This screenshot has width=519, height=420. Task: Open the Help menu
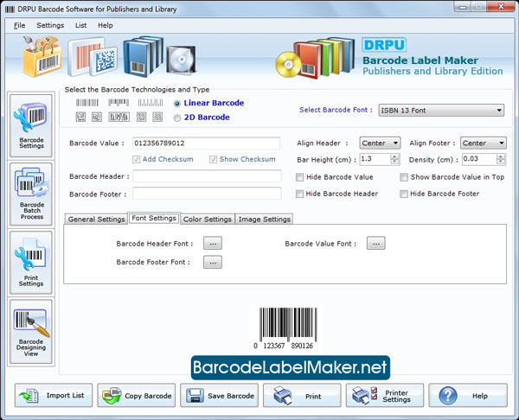coord(106,25)
